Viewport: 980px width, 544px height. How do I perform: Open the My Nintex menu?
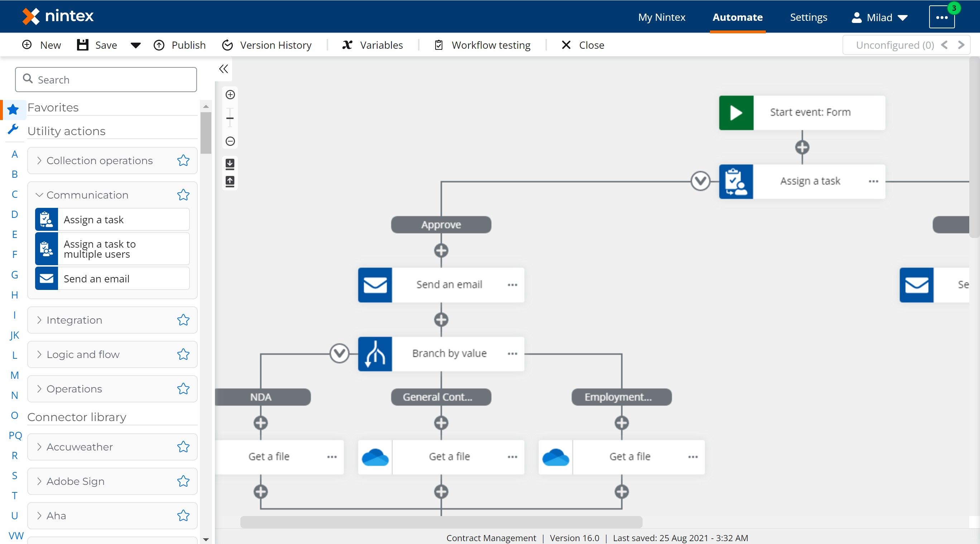(x=662, y=17)
